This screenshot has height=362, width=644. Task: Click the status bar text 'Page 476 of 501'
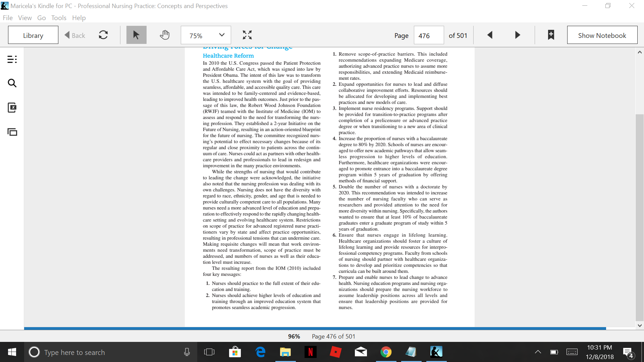pos(333,336)
